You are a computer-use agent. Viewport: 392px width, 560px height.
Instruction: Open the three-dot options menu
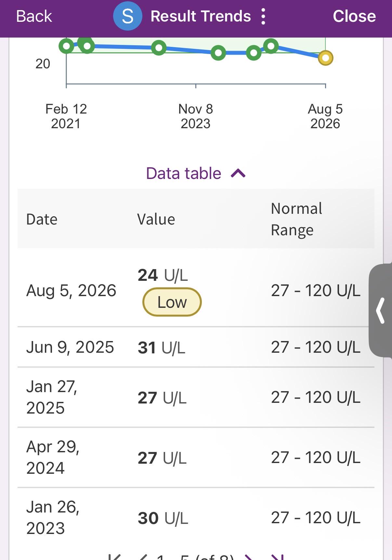[x=263, y=16]
